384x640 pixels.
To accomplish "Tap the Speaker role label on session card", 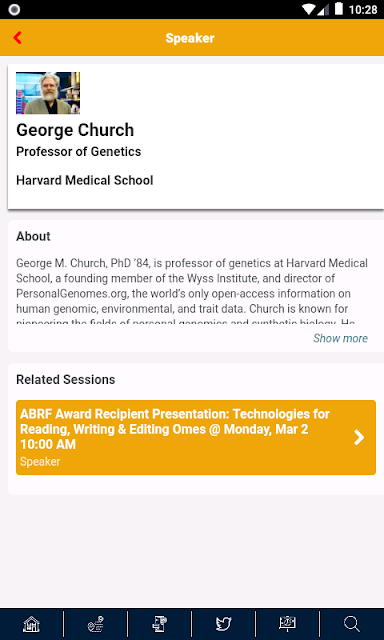I will [40, 462].
